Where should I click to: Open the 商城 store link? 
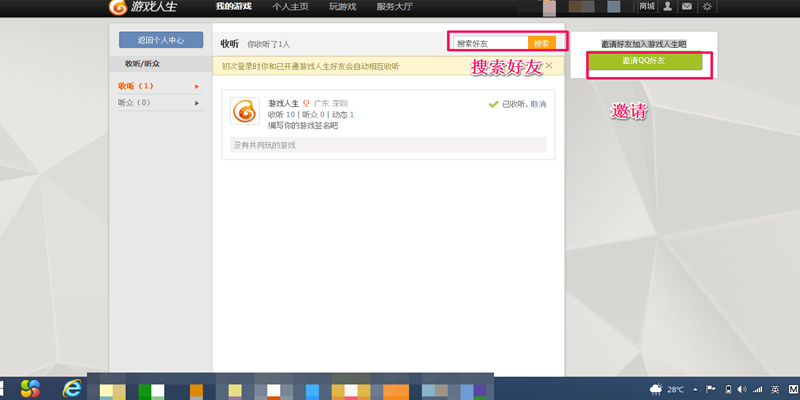646,6
